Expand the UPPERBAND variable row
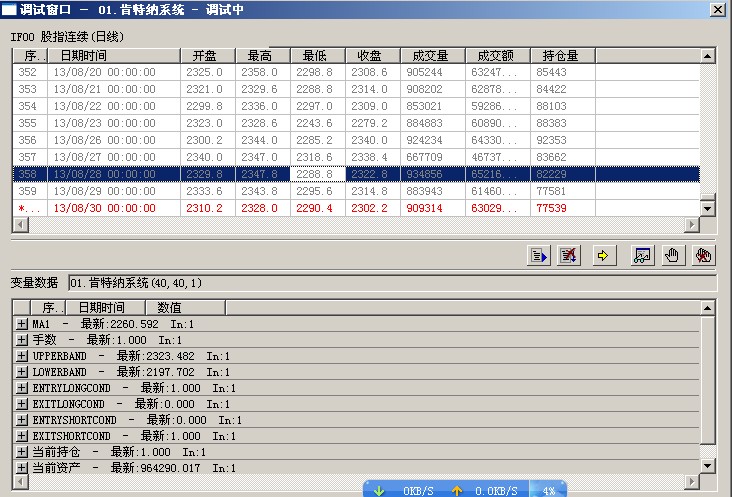 (21, 356)
